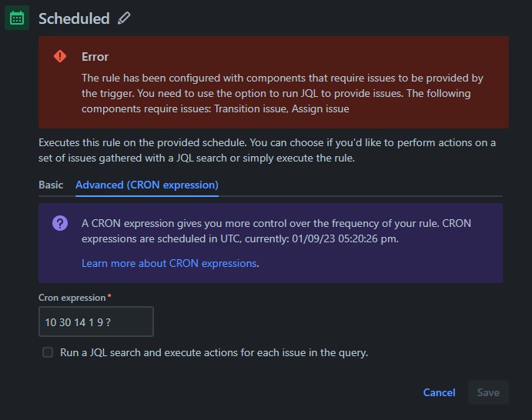The image size is (532, 420).
Task: Click the Executes this rule description paragraph
Action: click(267, 150)
